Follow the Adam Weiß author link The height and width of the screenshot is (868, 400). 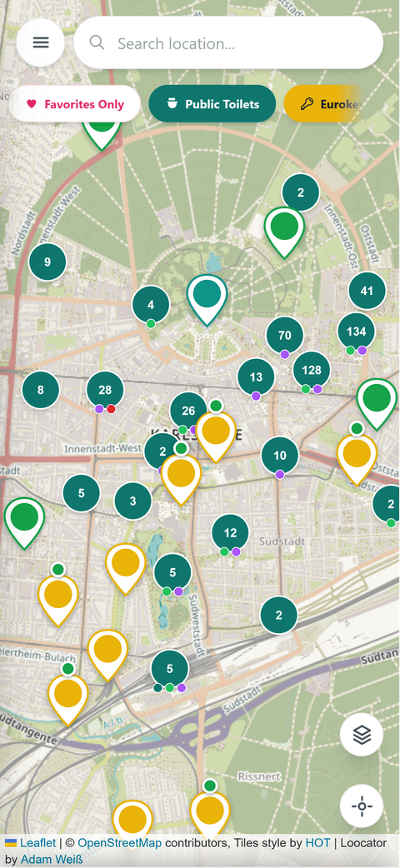52,860
